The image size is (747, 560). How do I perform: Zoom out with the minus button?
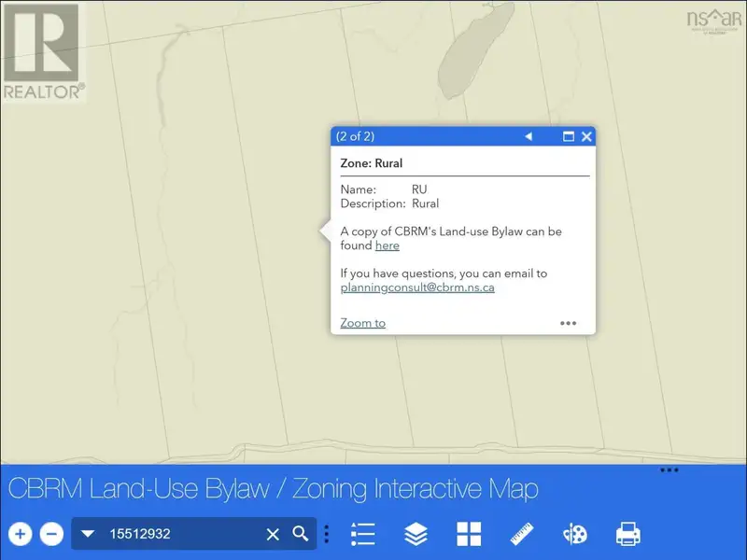coord(52,534)
